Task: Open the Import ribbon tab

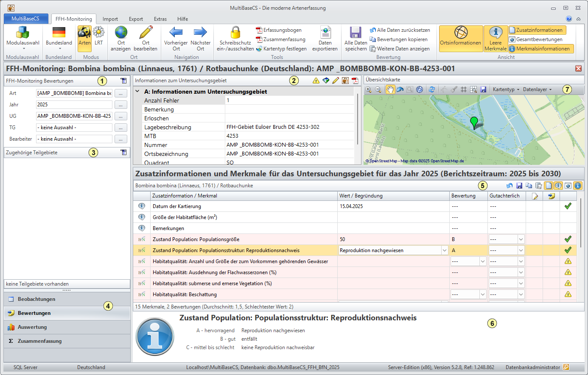Action: [110, 19]
